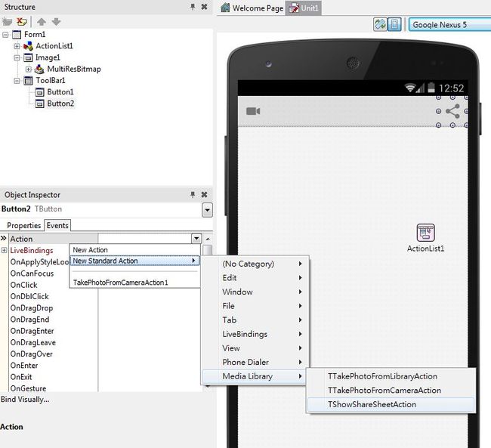Click the move up arrow in Structure toolbar

[42, 22]
